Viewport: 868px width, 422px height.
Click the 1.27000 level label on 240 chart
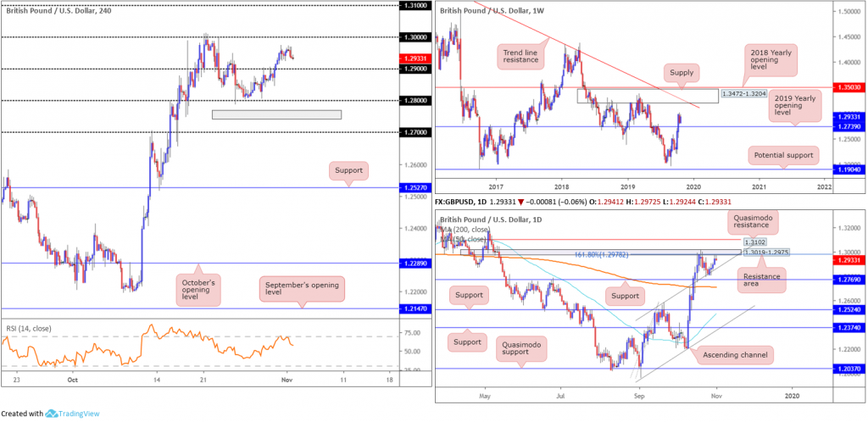pos(414,132)
